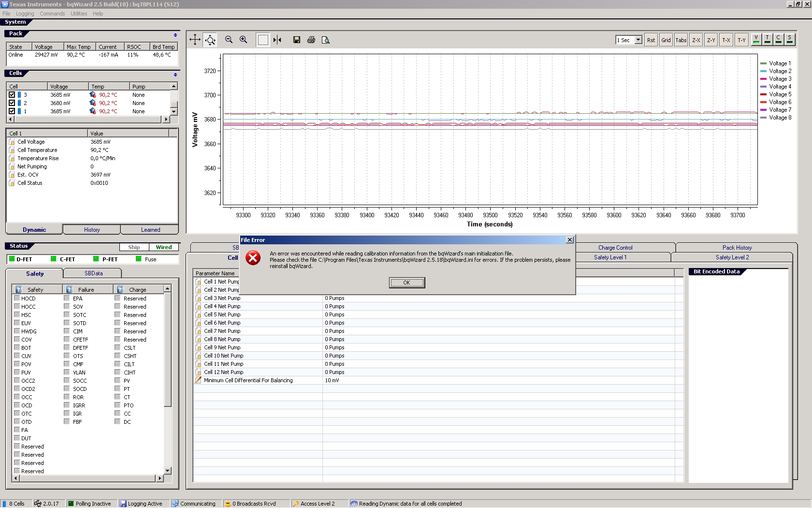Switch to the History tab
Viewport: 812px width, 508px height.
click(x=92, y=230)
